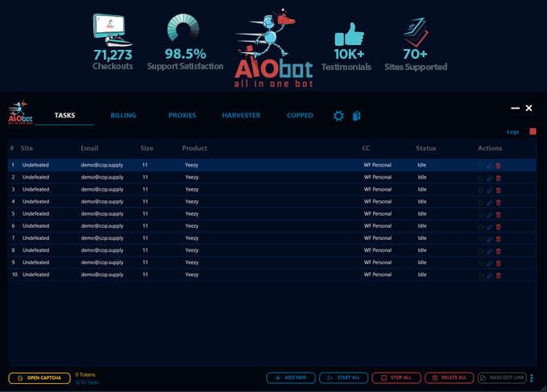Click the AIObot logo in header

point(20,113)
